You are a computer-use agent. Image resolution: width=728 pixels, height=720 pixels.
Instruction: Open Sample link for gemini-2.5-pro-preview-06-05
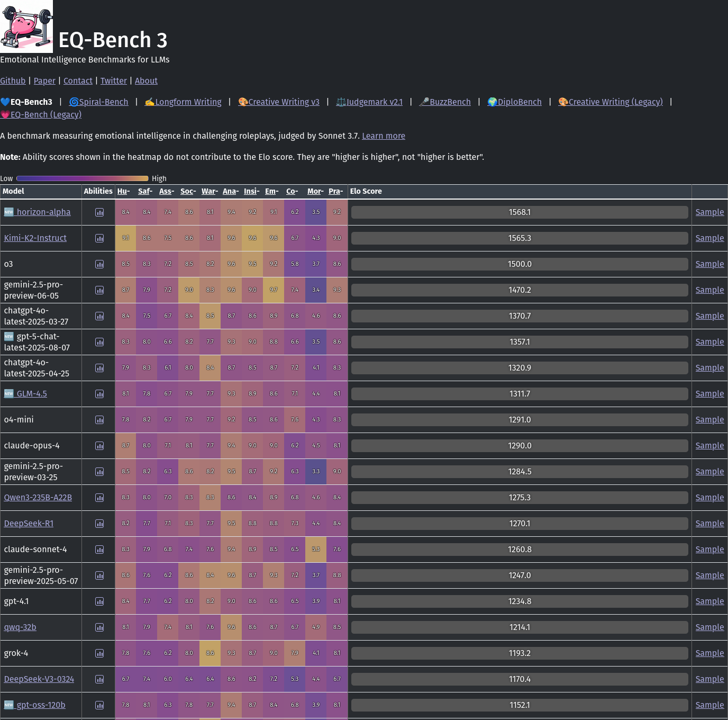tap(709, 290)
